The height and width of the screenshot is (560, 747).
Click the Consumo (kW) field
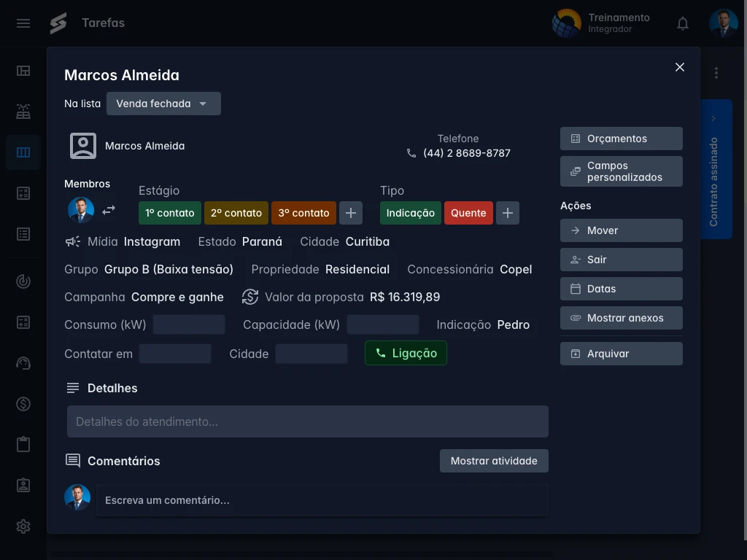click(x=189, y=324)
